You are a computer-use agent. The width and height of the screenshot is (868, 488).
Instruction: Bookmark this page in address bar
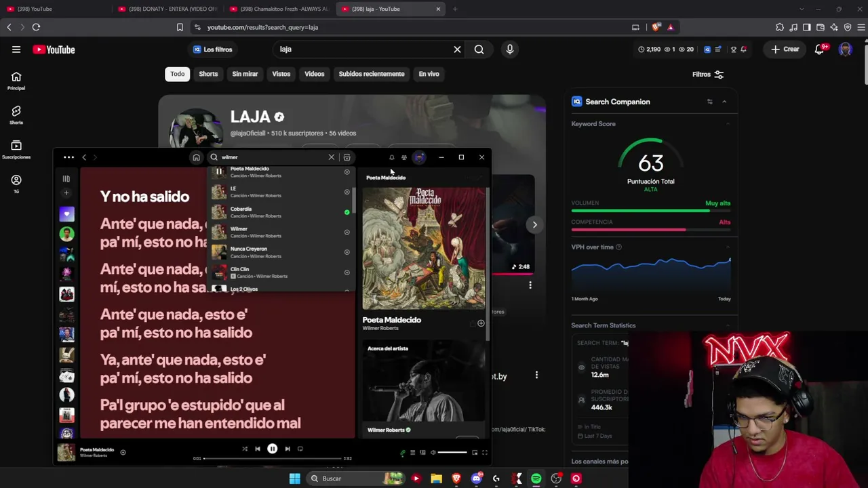180,27
